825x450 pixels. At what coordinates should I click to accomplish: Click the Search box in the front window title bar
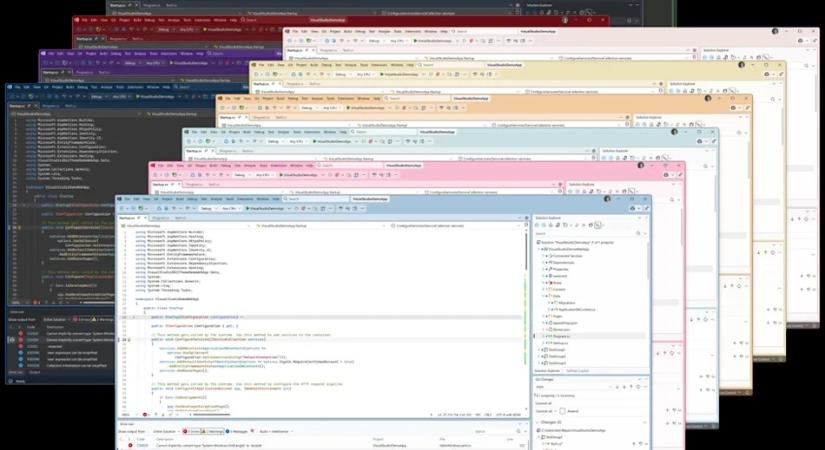point(316,199)
